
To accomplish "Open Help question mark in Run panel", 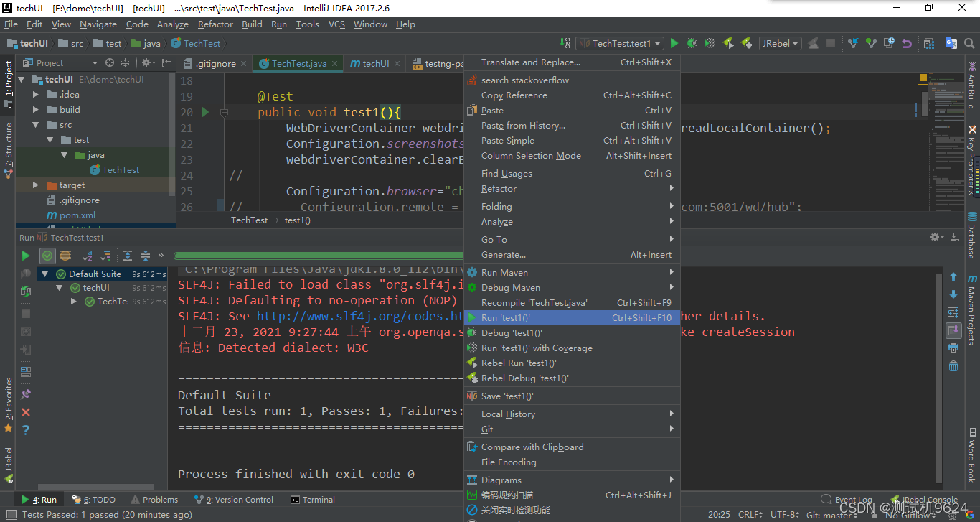I will 26,430.
